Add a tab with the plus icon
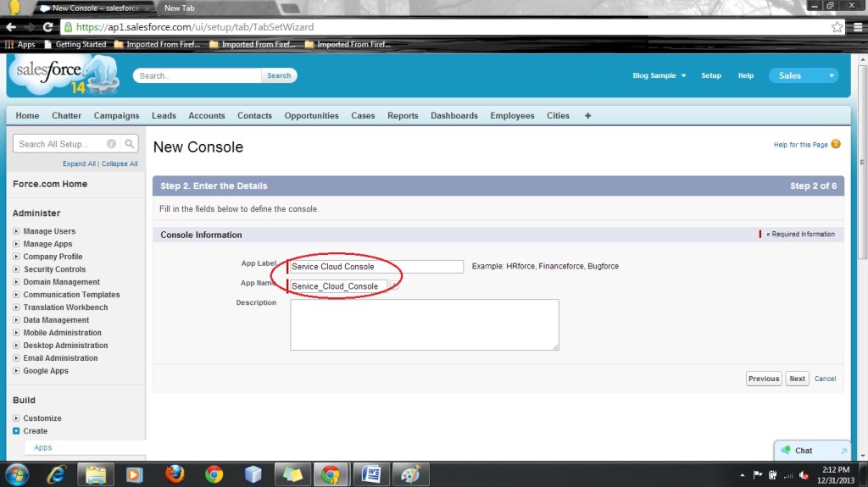 pos(588,116)
